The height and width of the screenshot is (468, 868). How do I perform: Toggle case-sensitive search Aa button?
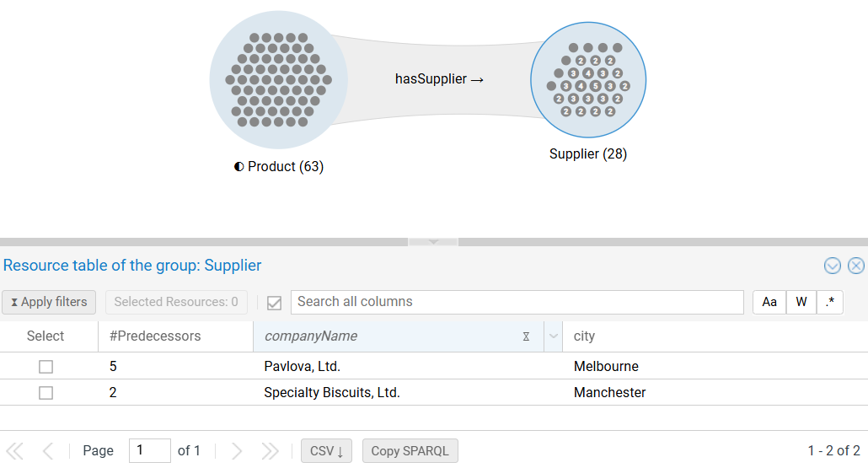pos(769,302)
